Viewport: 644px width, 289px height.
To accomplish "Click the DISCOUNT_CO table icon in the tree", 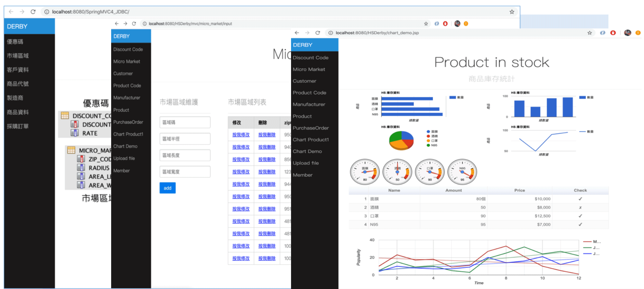I will click(x=65, y=116).
